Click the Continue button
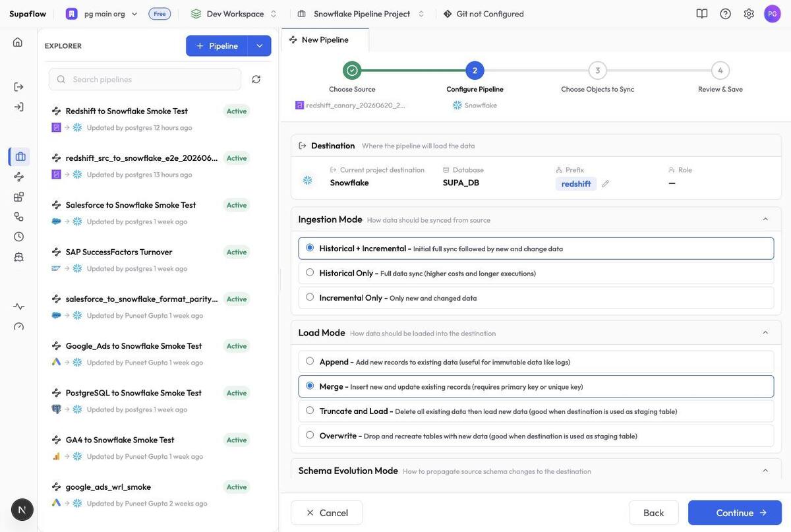 735,513
